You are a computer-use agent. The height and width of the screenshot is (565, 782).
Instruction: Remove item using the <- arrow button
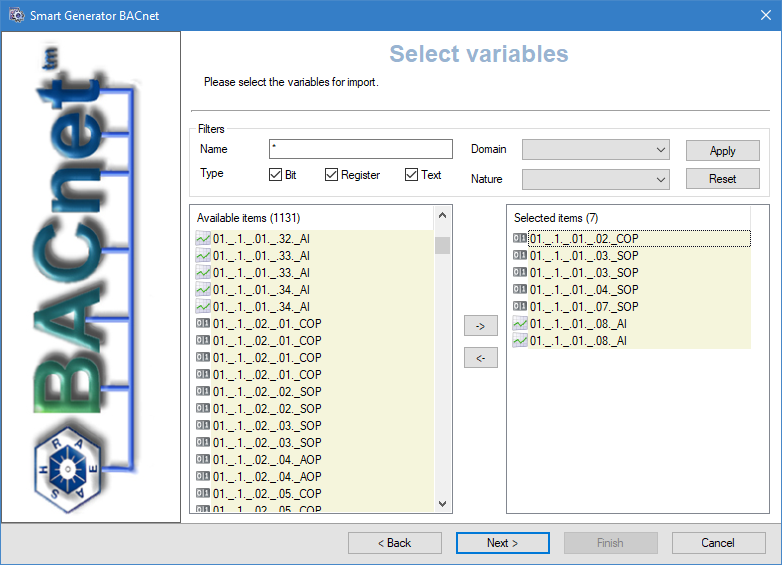point(480,358)
